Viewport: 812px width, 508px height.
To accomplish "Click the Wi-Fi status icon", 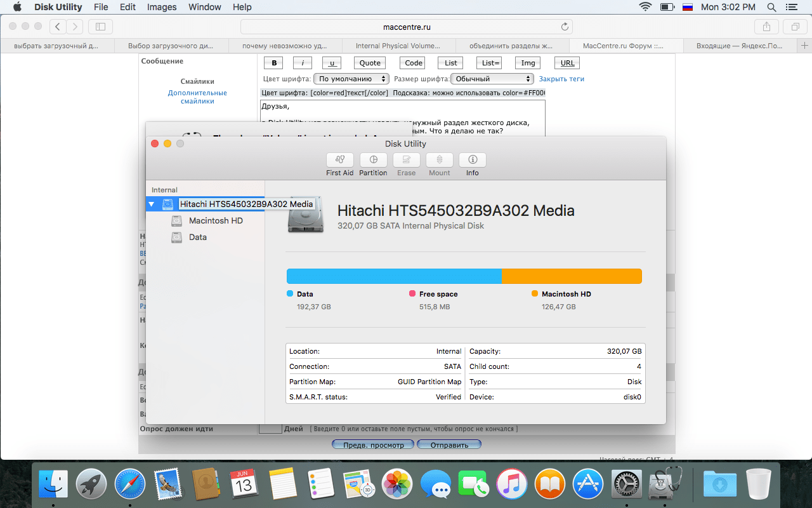I will pos(646,7).
